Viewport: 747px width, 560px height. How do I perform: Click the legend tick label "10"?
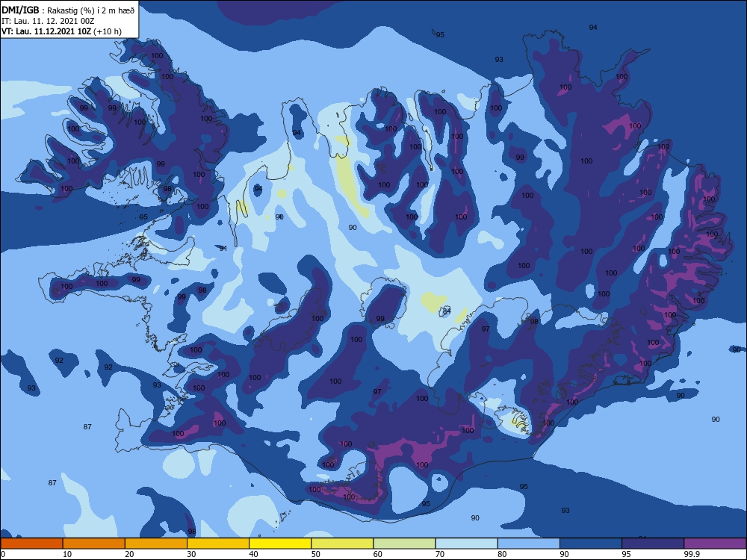click(67, 554)
